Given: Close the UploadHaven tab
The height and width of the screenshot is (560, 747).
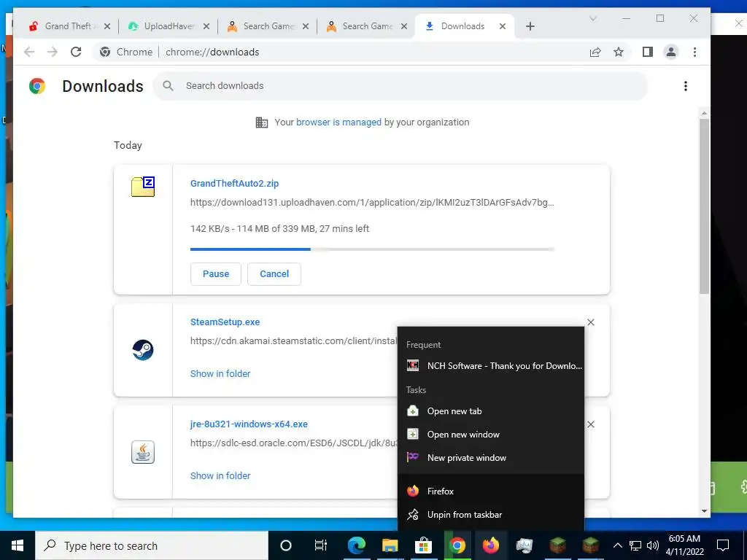Looking at the screenshot, I should (206, 27).
